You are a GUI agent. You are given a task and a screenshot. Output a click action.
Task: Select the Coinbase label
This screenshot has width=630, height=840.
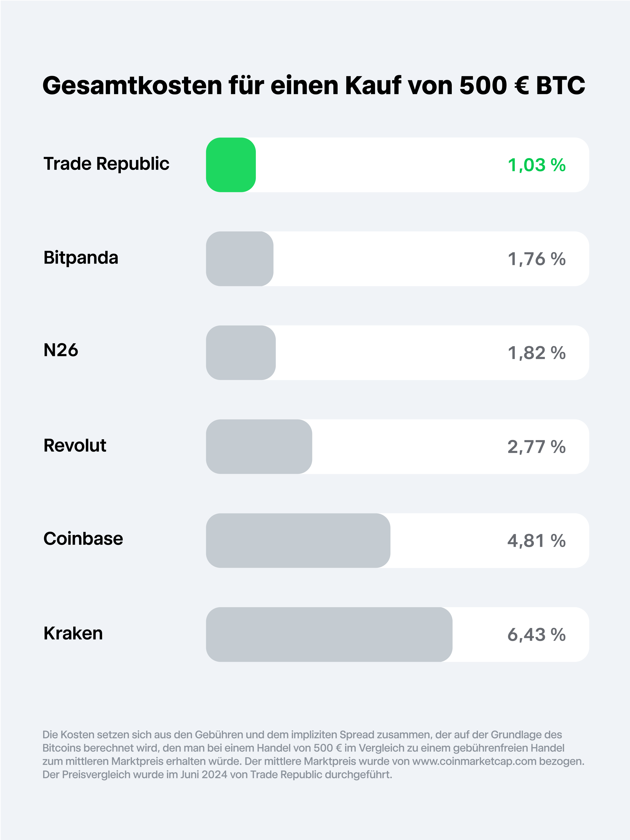coord(83,538)
